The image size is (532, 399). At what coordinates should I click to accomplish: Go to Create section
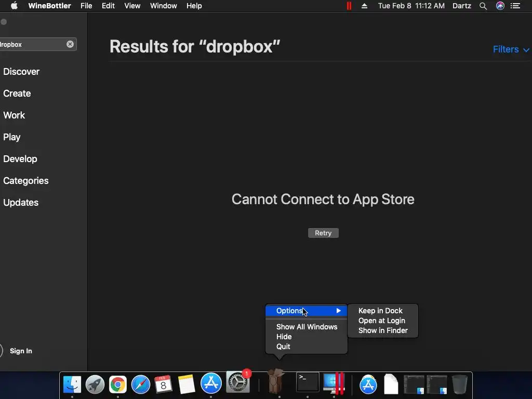(17, 94)
